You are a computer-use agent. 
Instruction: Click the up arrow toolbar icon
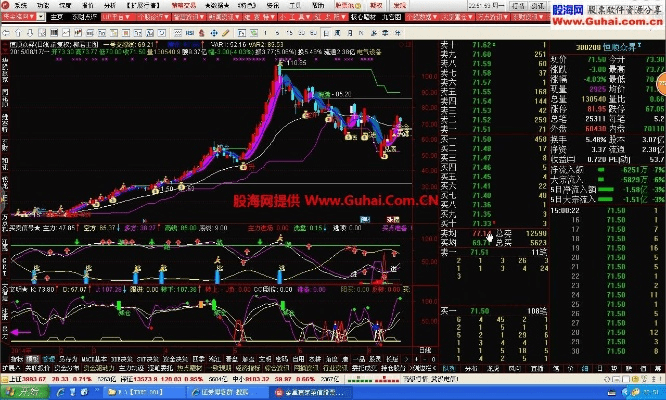tap(18, 32)
